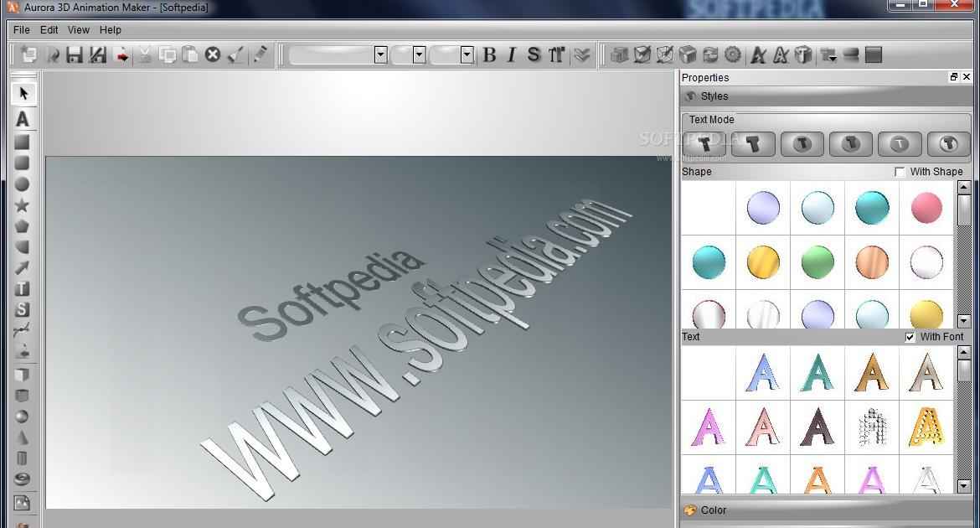This screenshot has height=528, width=980.
Task: Click the Copy icon in toolbar
Action: point(167,55)
